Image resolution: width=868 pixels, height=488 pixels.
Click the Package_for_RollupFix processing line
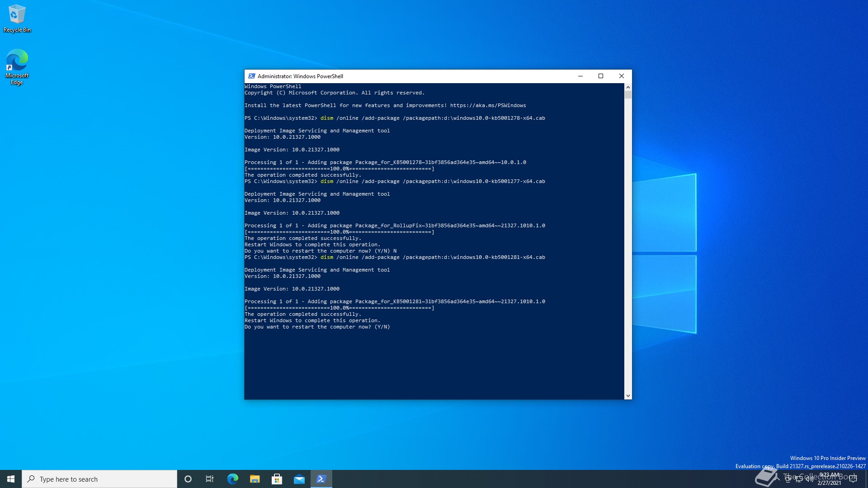[395, 225]
